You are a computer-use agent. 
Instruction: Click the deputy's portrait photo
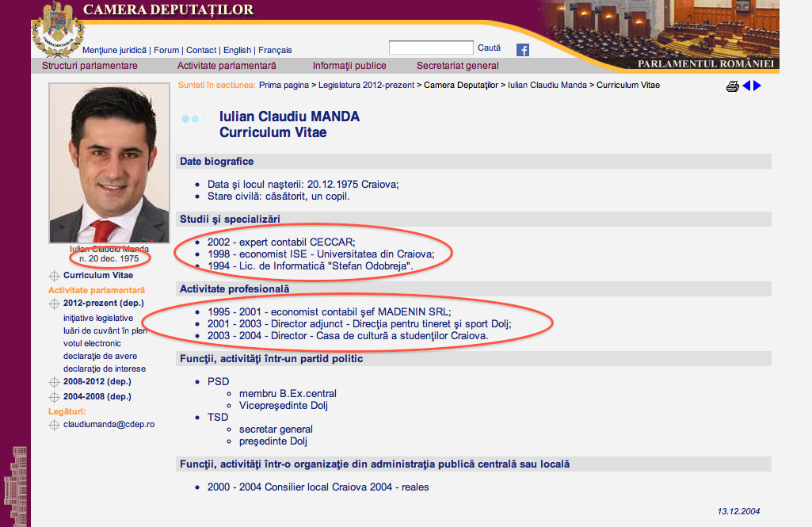[109, 163]
